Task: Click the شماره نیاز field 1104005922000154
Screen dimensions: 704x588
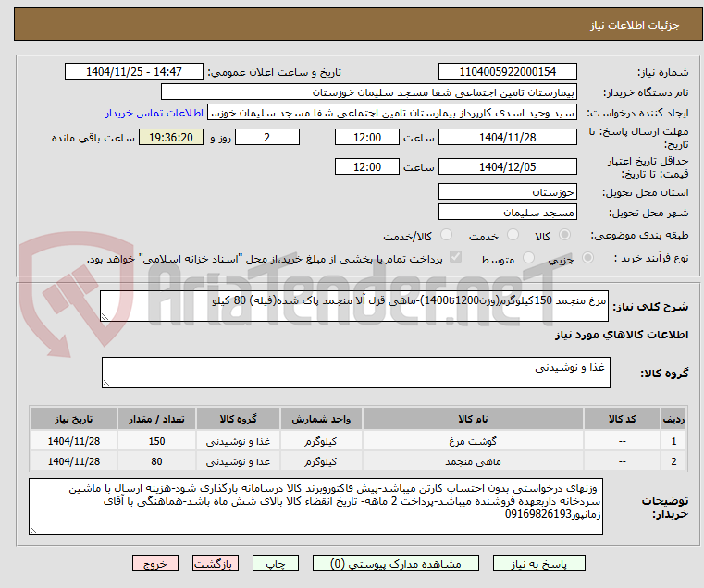Action: pos(507,72)
